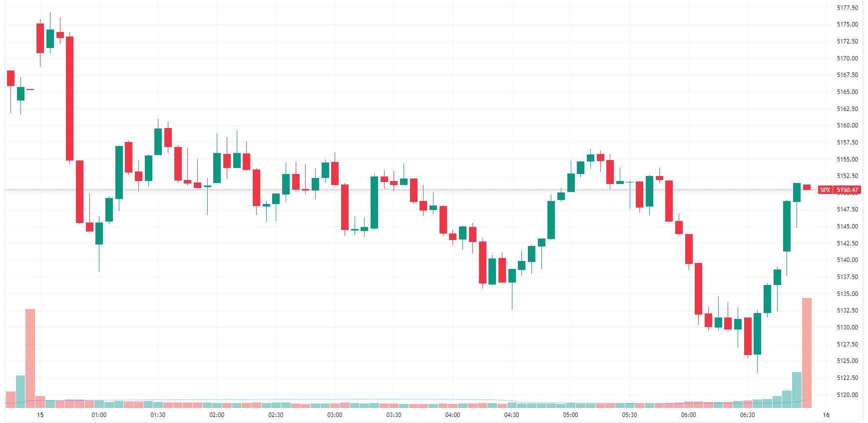Click the tall red volume bar near chart start
Screen dimensions: 868x423
pos(30,357)
